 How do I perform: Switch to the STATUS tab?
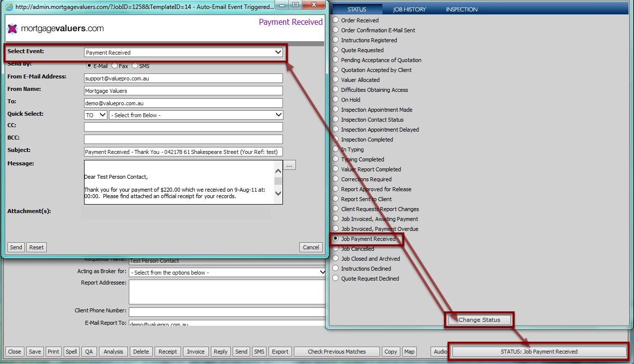357,9
